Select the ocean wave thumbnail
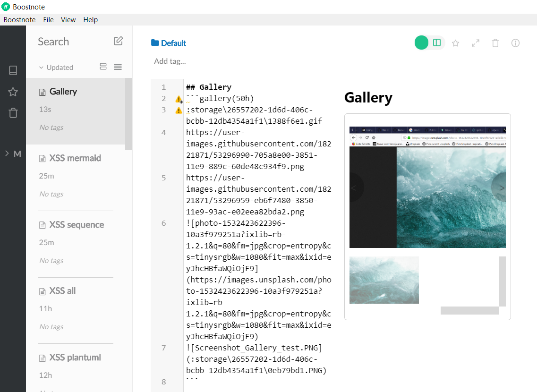This screenshot has height=392, width=537. coord(384,280)
